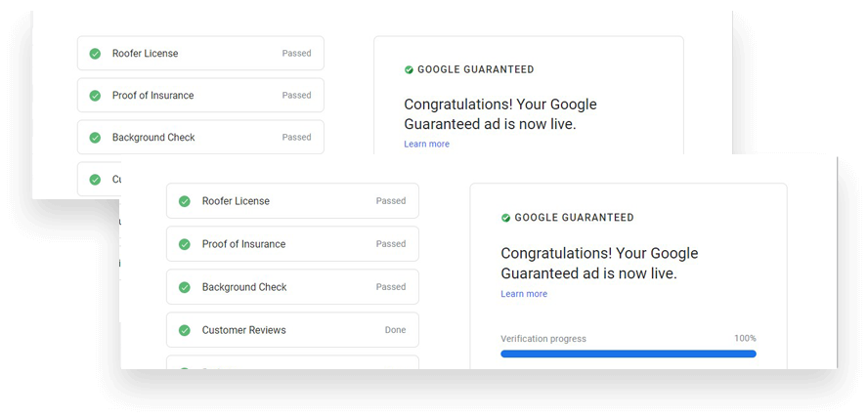Select the Roofer License row in the back panel
868x417 pixels.
[x=199, y=54]
